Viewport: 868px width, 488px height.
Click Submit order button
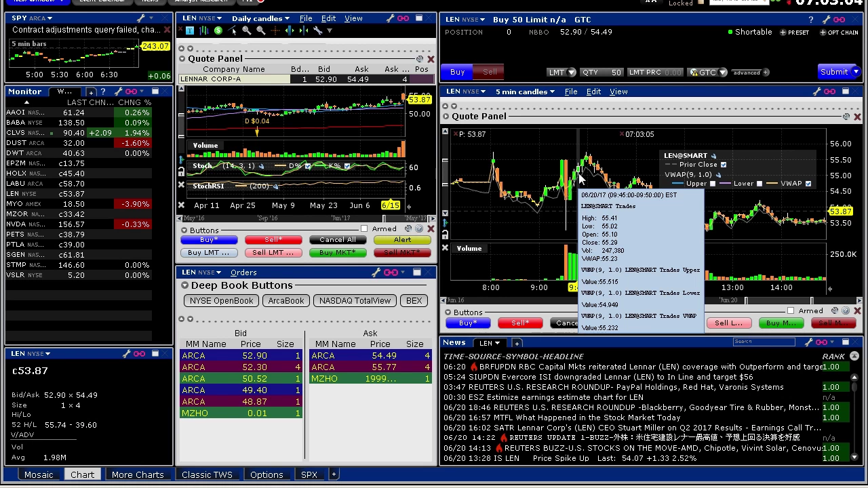(x=834, y=72)
